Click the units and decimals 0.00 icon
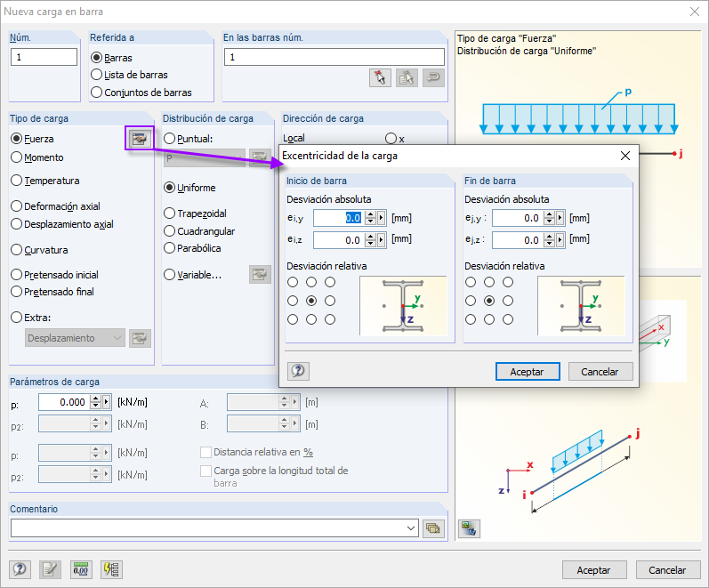 [x=81, y=569]
